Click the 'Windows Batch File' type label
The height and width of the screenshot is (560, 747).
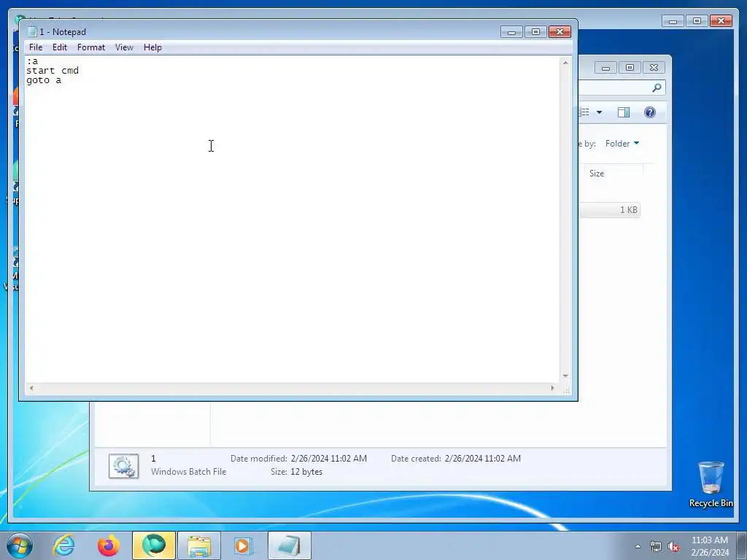click(189, 472)
